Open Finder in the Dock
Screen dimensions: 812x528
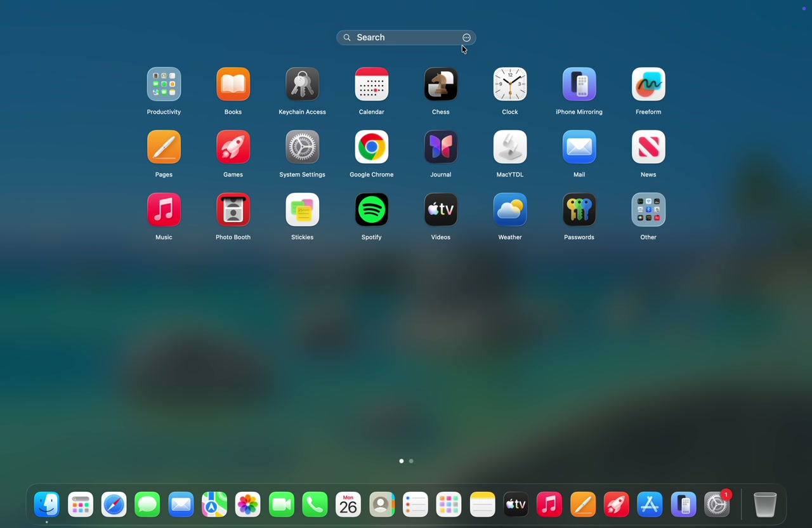pos(47,505)
